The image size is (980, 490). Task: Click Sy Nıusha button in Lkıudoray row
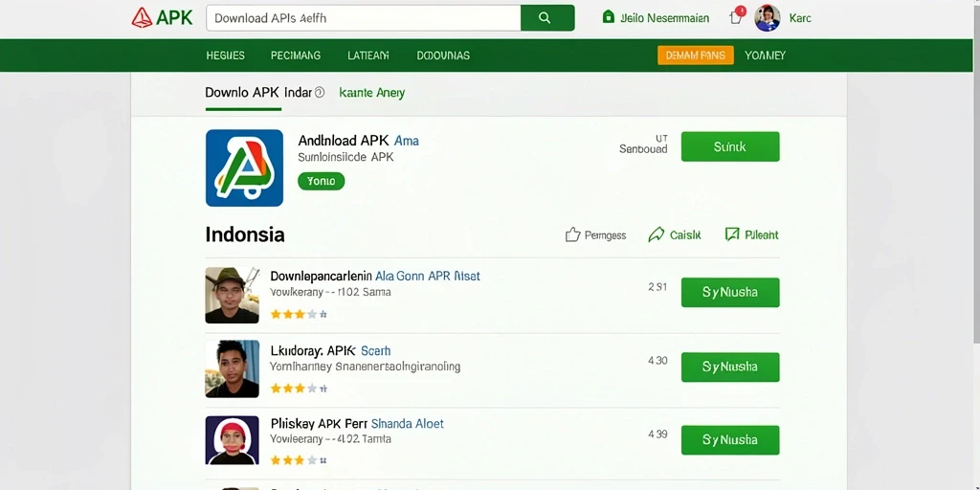[x=730, y=367]
